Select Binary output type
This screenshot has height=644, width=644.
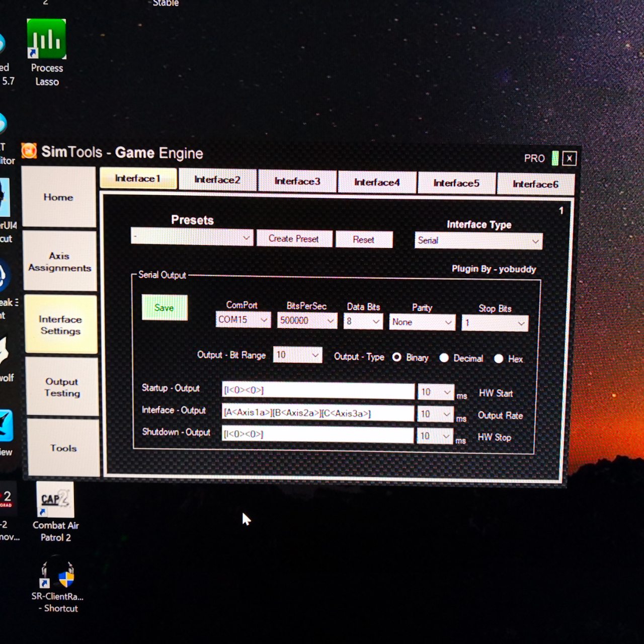[x=397, y=357]
